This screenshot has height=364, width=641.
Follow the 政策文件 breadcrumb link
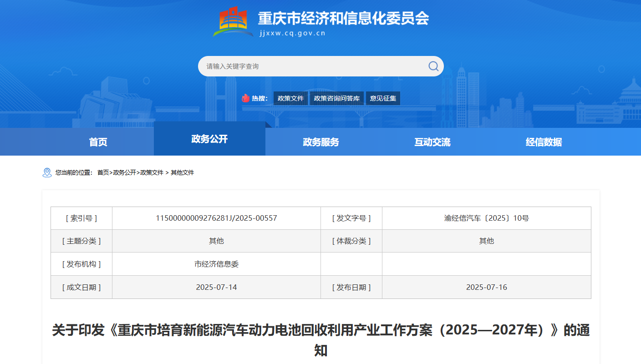(x=152, y=172)
